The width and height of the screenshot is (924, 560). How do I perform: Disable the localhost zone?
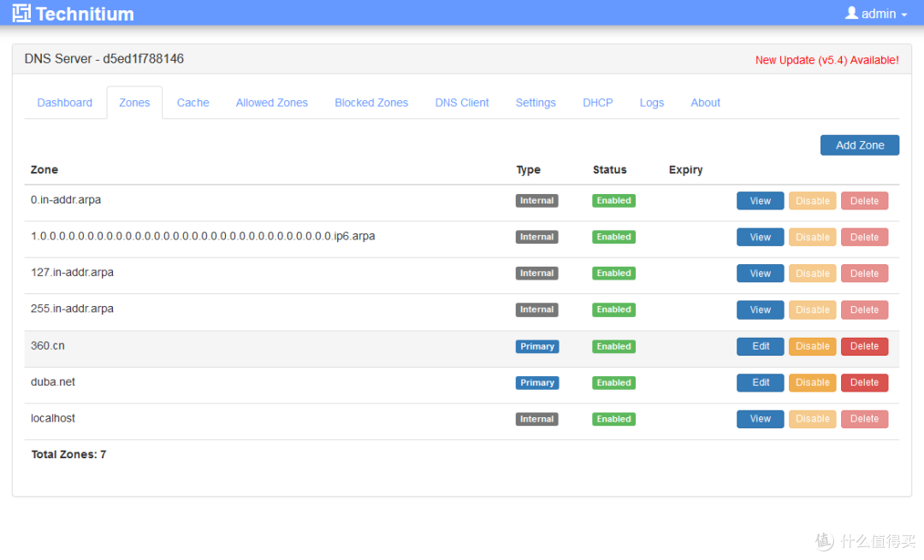coord(813,419)
